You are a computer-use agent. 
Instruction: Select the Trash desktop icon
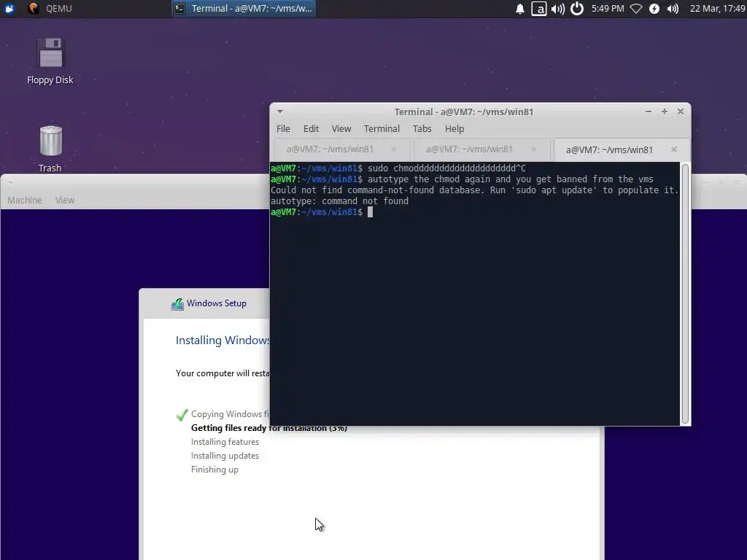(x=50, y=149)
